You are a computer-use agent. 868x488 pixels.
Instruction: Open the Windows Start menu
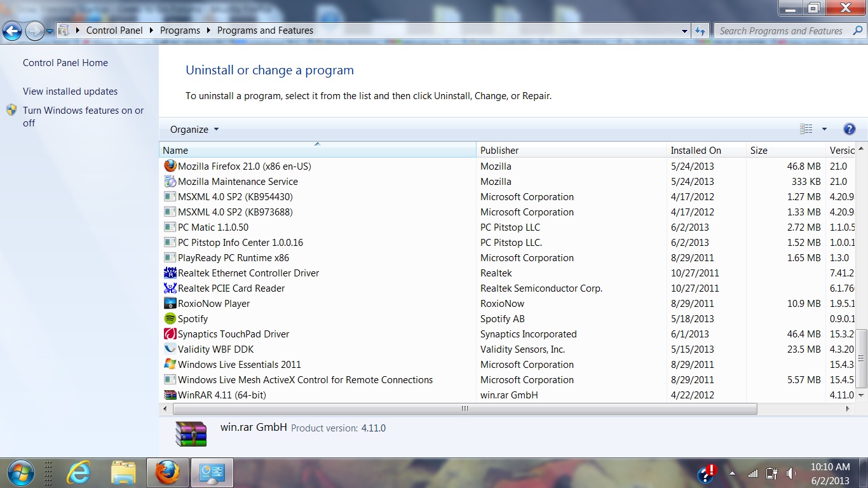tap(20, 473)
